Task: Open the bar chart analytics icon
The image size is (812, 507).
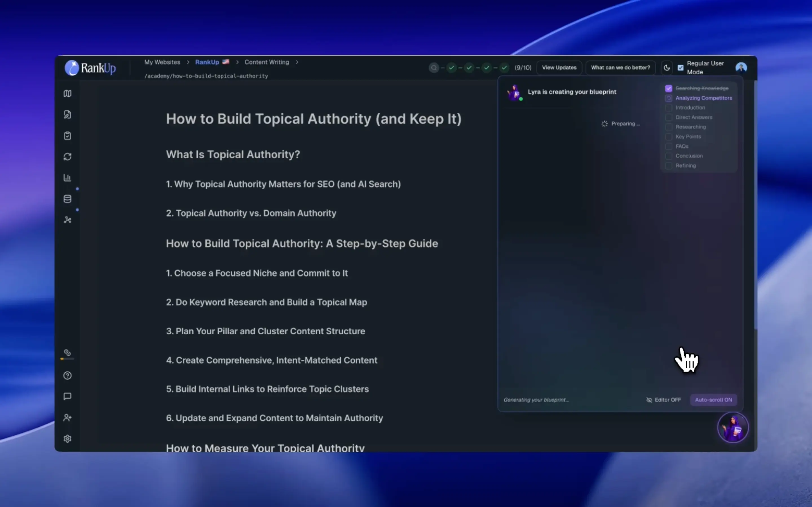Action: [x=67, y=178]
